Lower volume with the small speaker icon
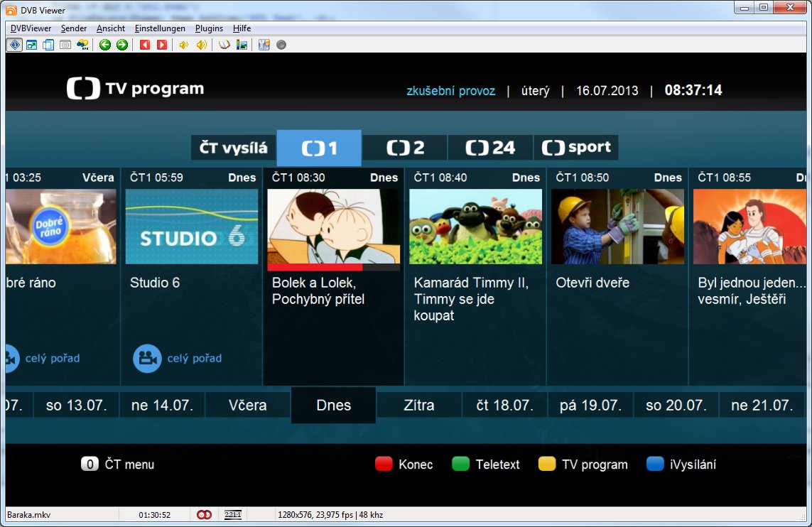The height and width of the screenshot is (527, 812). [184, 45]
